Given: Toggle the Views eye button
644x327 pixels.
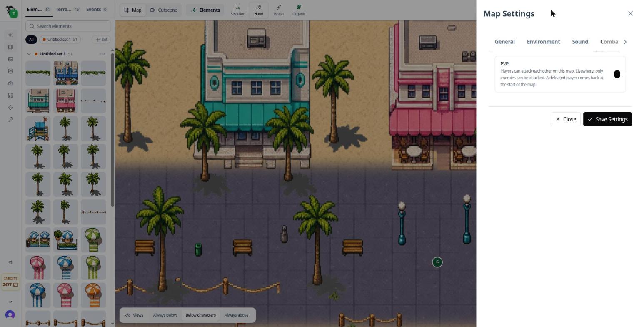Looking at the screenshot, I should (x=134, y=315).
